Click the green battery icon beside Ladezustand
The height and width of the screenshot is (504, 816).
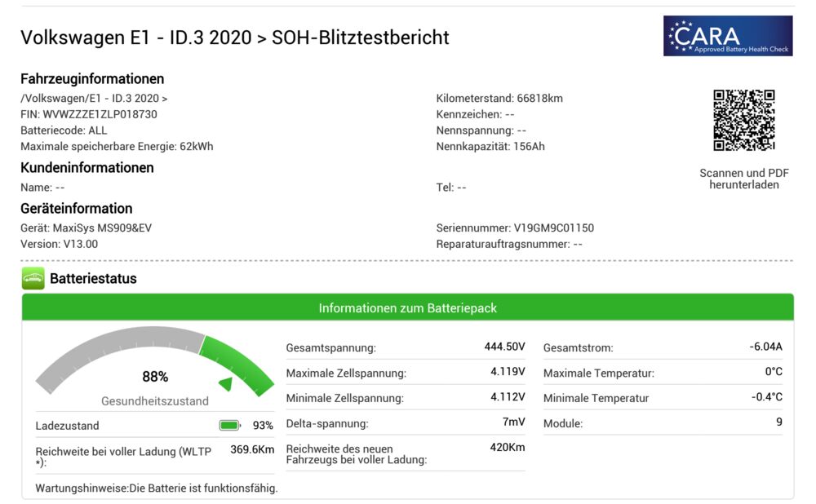click(x=229, y=425)
